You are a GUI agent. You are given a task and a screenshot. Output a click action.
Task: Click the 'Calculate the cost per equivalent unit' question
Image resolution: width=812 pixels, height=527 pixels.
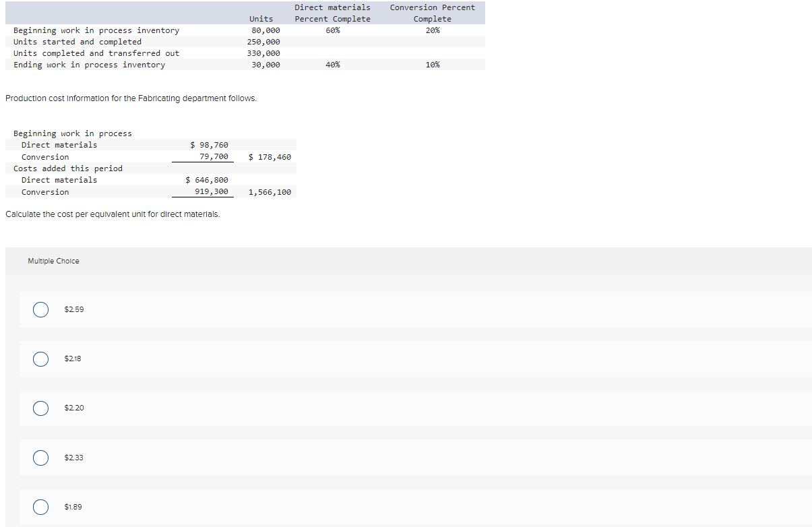(112, 214)
